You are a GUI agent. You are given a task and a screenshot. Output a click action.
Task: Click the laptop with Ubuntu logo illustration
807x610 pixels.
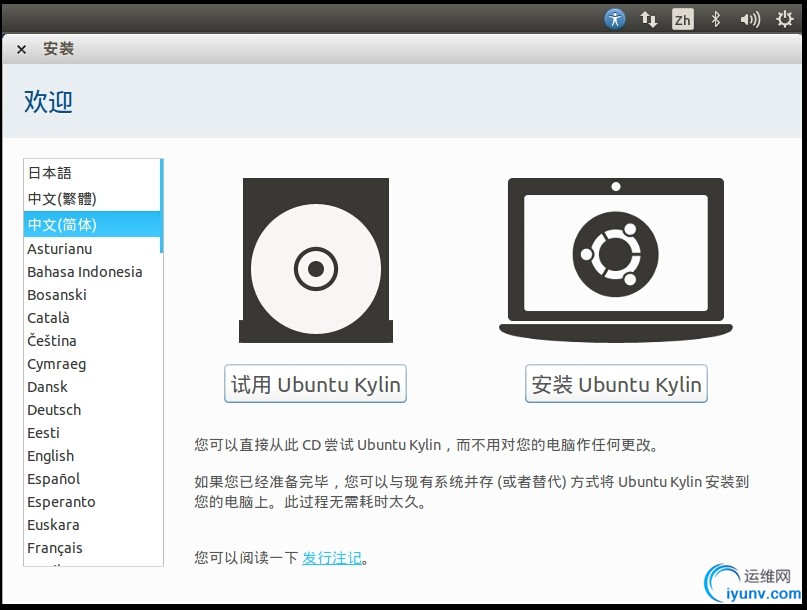(x=616, y=260)
